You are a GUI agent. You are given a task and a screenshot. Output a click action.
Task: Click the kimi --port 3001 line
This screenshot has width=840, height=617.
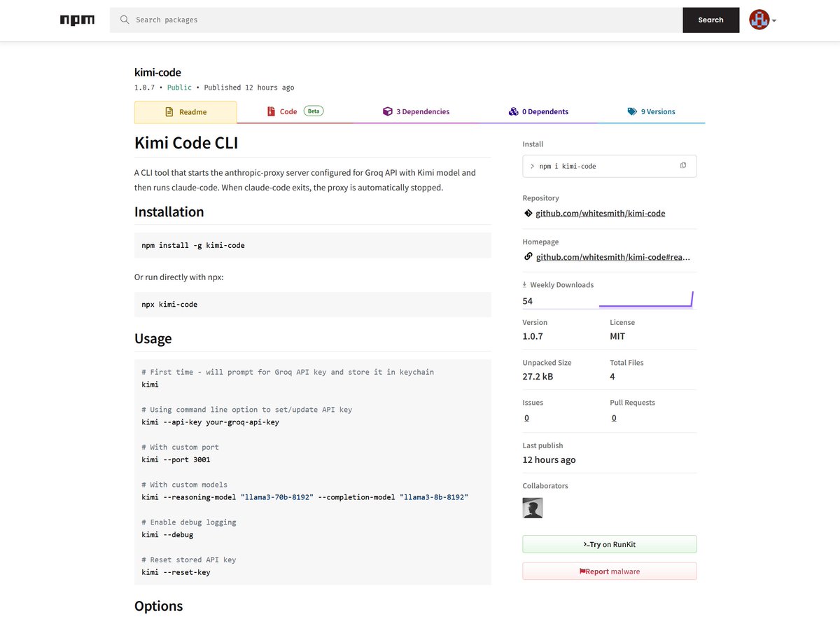176,459
